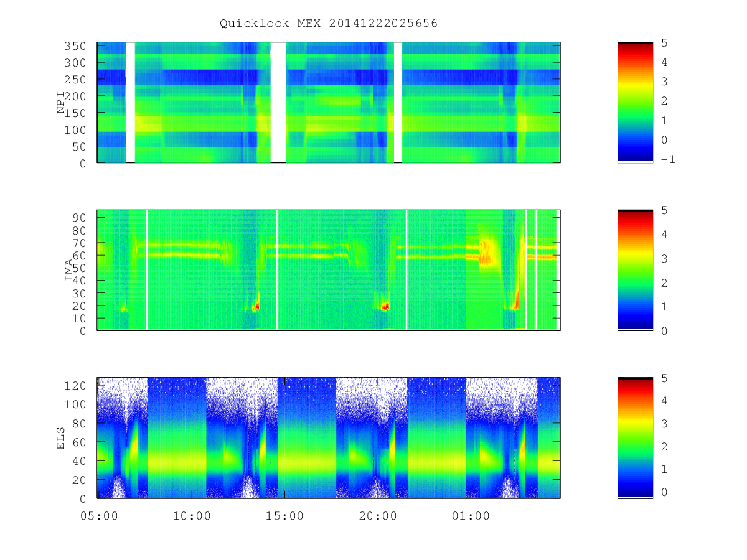Click the 10:00 time axis label
The image size is (747, 560).
click(x=191, y=516)
